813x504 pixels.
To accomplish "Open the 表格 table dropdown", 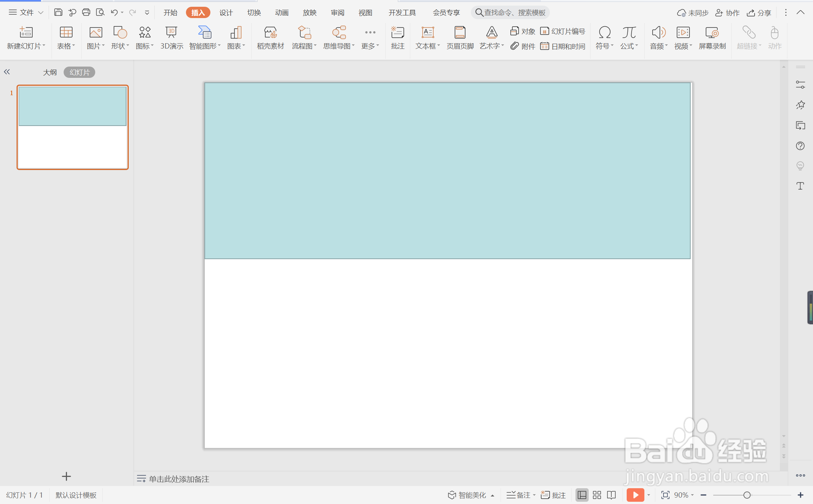I will (66, 46).
